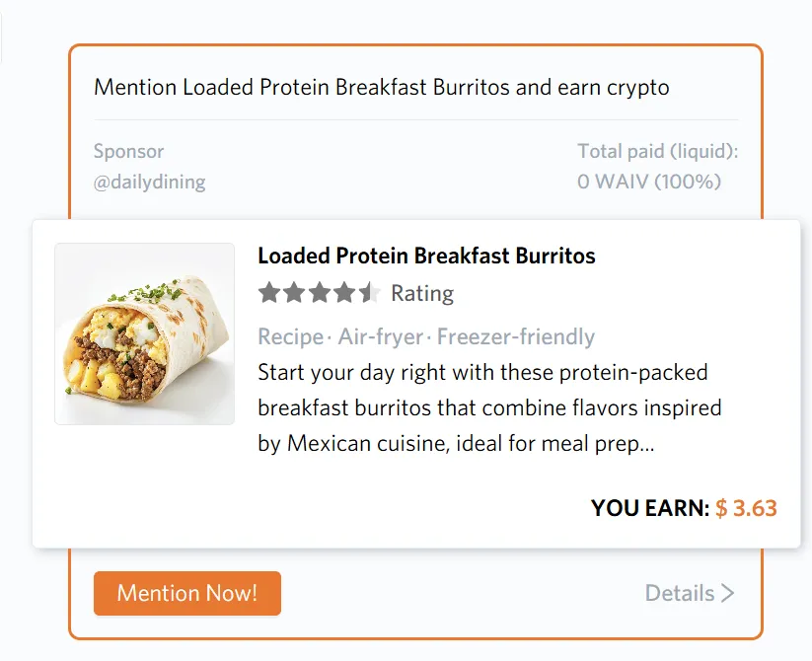Select the Freezer-friendly tag

[516, 337]
